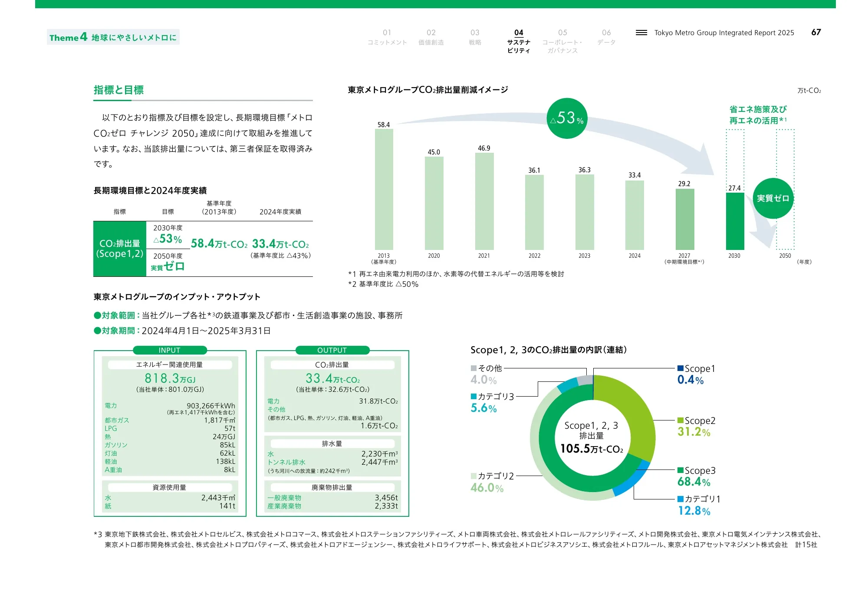Click the 省エネ施策及び再エネの活用 label
This screenshot has height=614, width=868.
click(758, 115)
